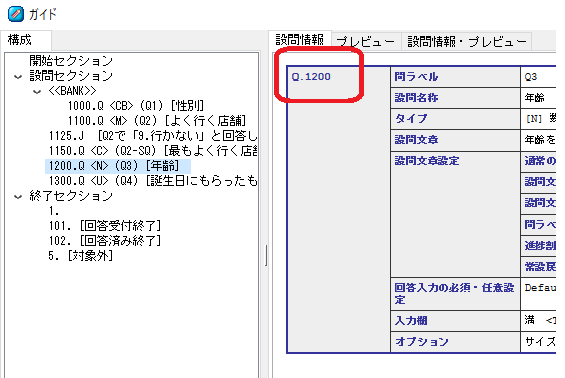Click the 入力欄 header cell
The height and width of the screenshot is (378, 565).
coord(456,321)
